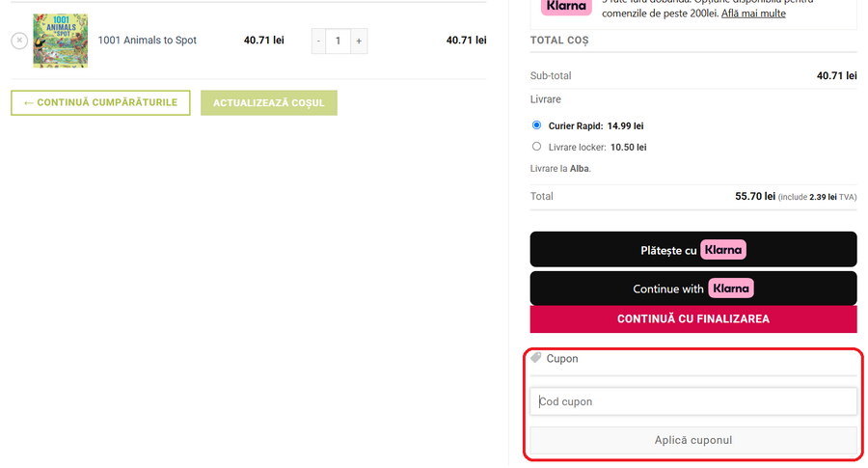Increase quantity with the plus button
This screenshot has height=468, width=868.
click(358, 41)
